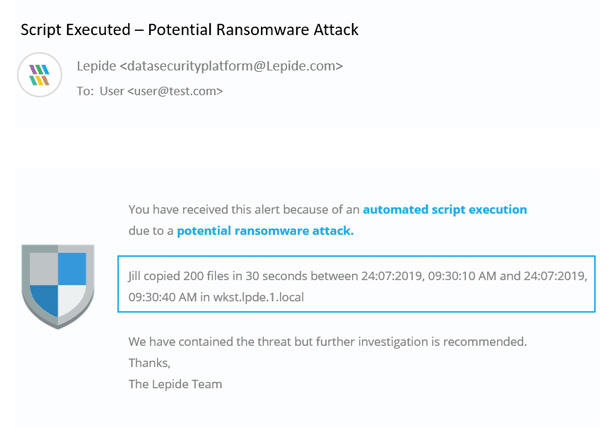The width and height of the screenshot is (612, 430).
Task: Click the blue and gray shield icon
Action: coord(58,285)
